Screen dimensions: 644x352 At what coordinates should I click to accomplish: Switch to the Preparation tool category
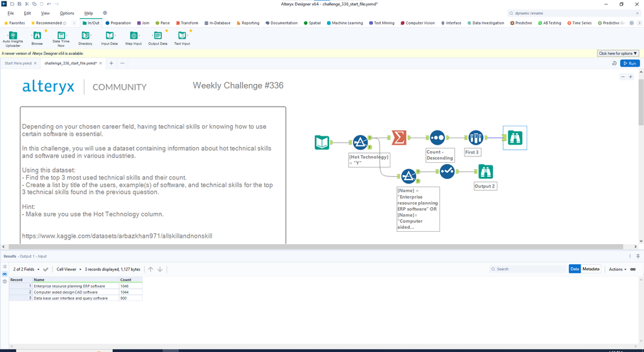click(x=118, y=23)
